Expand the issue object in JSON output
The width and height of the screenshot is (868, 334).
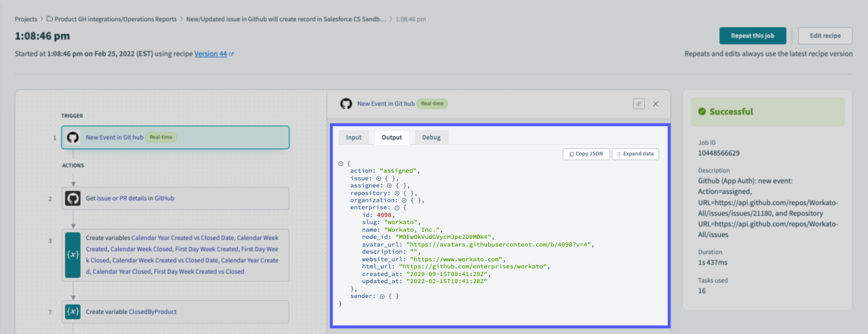click(x=379, y=178)
